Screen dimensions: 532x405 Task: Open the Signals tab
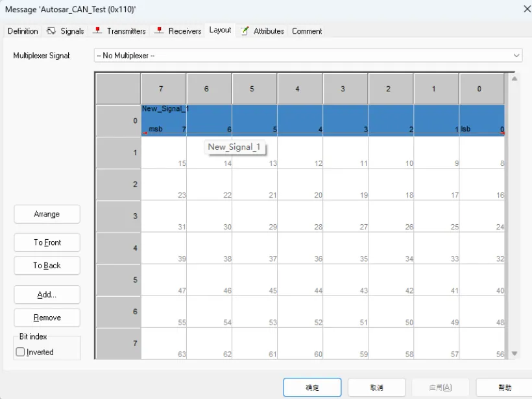[x=72, y=31]
